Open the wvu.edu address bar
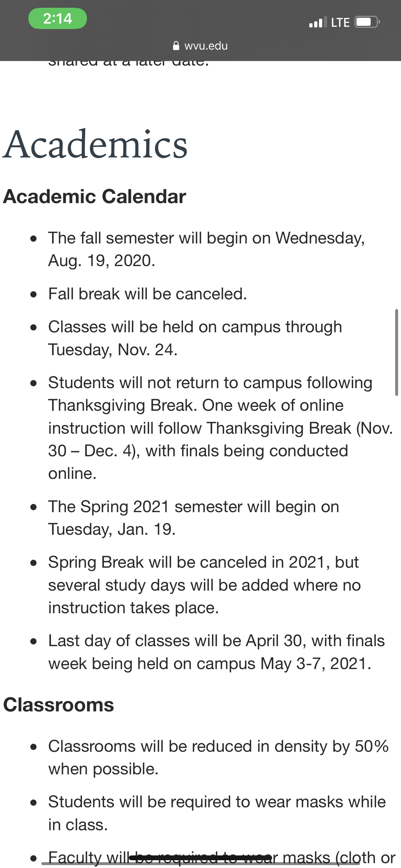401x868 pixels. click(x=205, y=46)
